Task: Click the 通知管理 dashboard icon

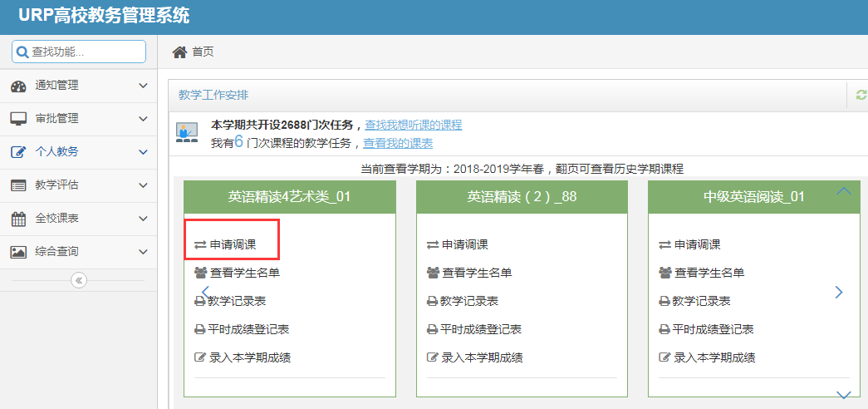Action: (19, 86)
